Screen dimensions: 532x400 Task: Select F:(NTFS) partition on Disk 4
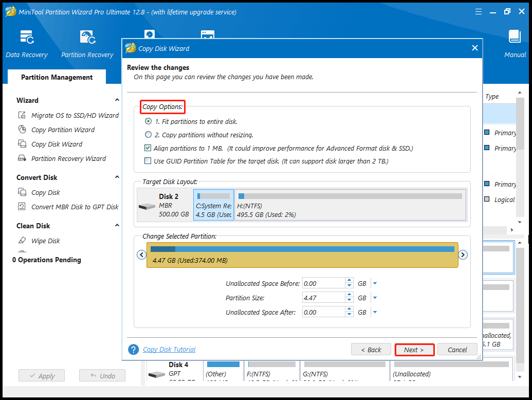tap(272, 370)
